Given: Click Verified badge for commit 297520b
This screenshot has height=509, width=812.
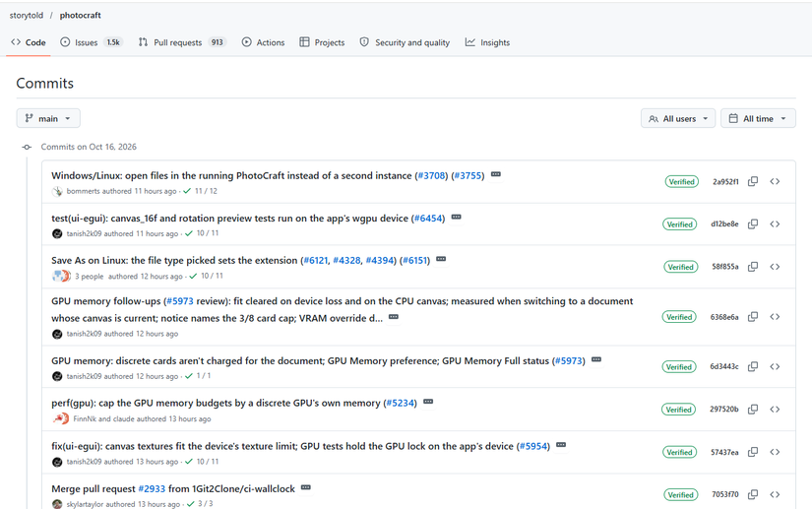Looking at the screenshot, I should point(678,410).
